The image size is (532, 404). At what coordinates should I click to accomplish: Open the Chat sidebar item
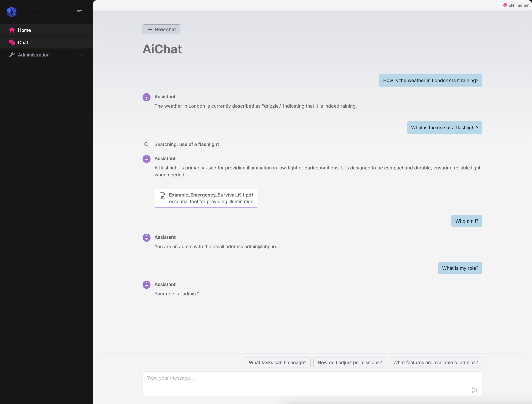click(23, 42)
